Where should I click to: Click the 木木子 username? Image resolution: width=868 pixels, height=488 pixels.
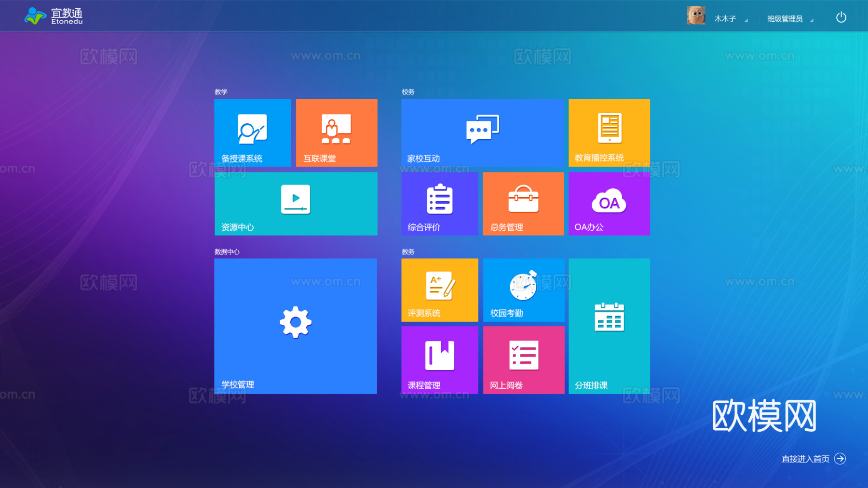click(x=725, y=19)
